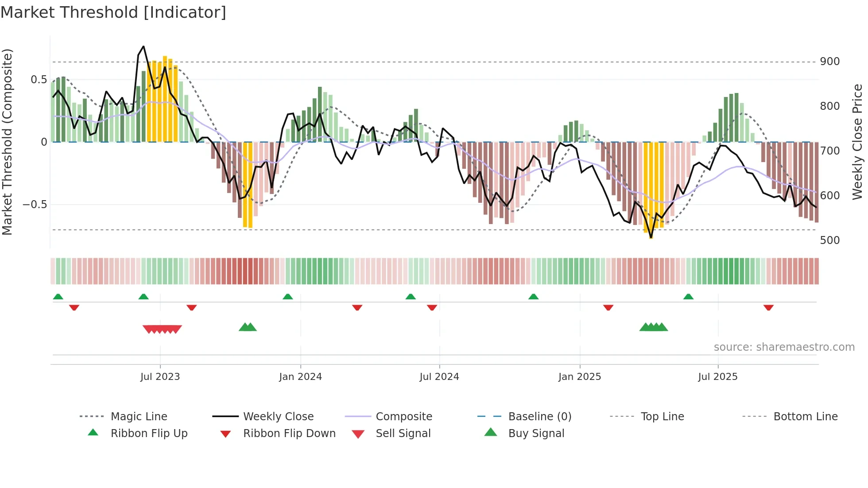This screenshot has width=868, height=488.
Task: Click the Market Threshold [Indicator] chart title
Action: [x=113, y=12]
